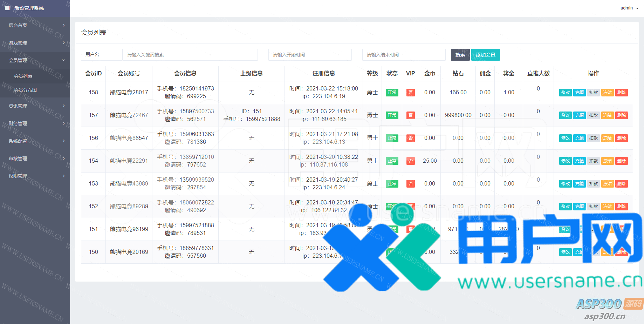Viewport: 644px width, 324px height.
Task: Click the start time input field
Action: coord(310,55)
